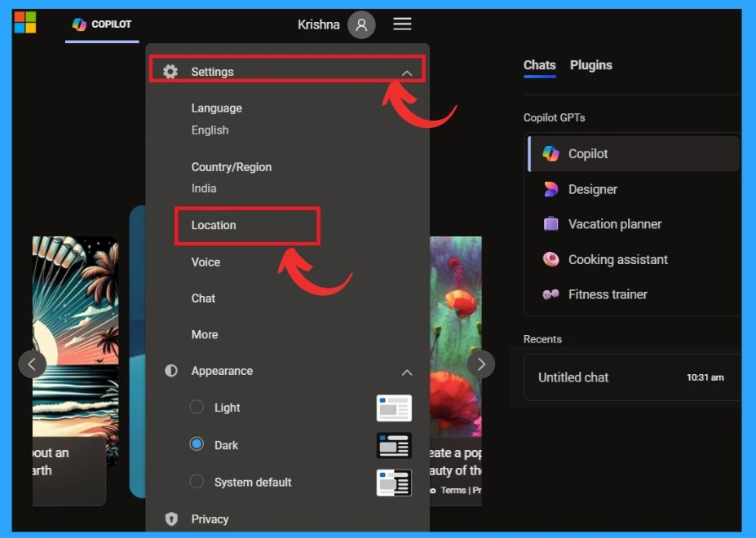Viewport: 756px width, 538px height.
Task: Click the Privacy shield icon
Action: click(171, 518)
